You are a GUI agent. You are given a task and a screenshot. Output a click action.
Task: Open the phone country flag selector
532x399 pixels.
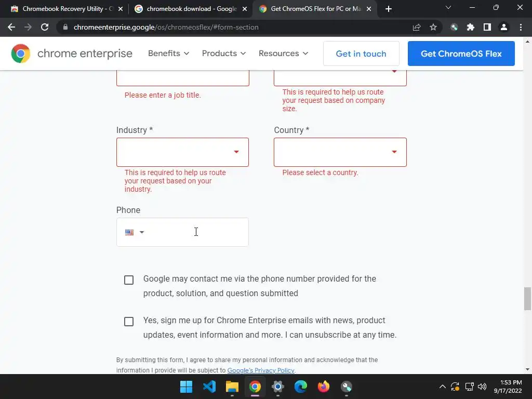click(x=135, y=232)
